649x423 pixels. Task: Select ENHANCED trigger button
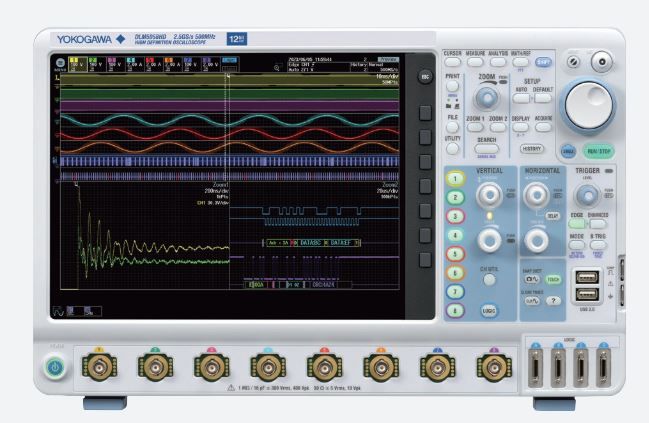598,224
